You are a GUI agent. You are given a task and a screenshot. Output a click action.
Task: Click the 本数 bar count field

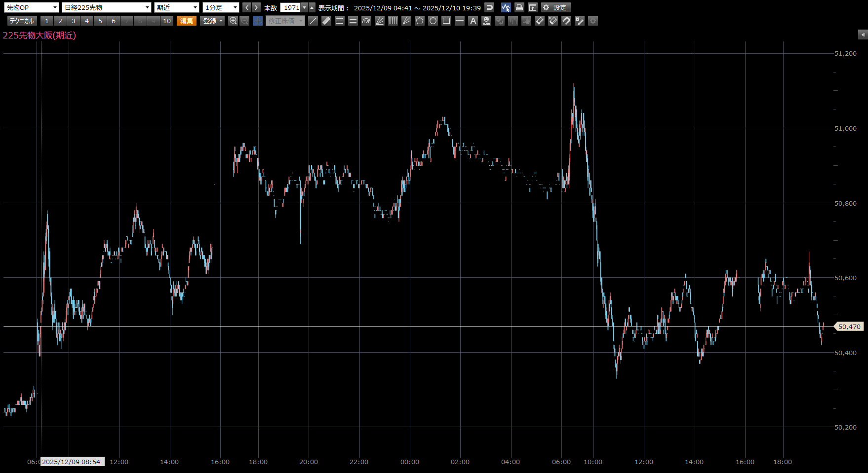[x=291, y=7]
